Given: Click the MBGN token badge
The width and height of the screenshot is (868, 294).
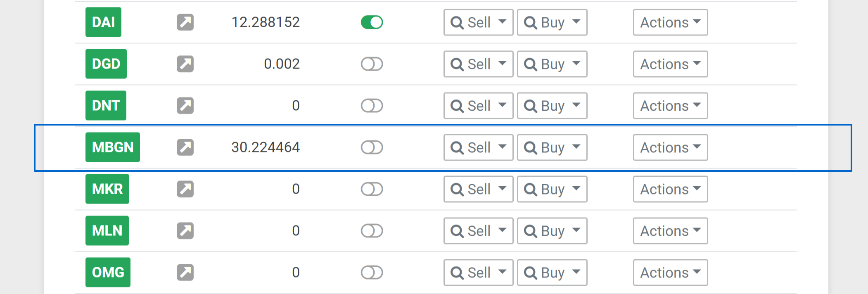Looking at the screenshot, I should pos(113,147).
